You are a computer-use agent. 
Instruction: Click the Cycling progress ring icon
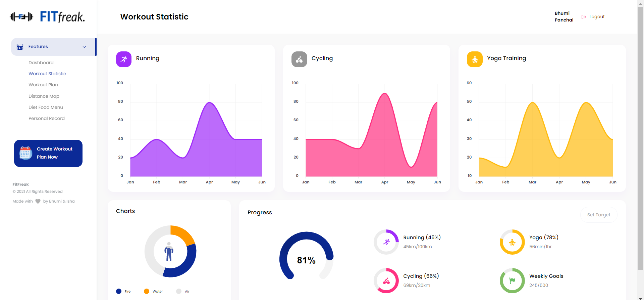pos(386,281)
